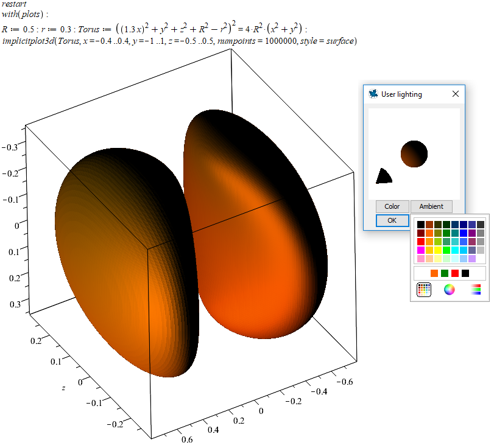Choose the lavender swatch
The height and width of the screenshot is (448, 494).
tap(472, 259)
